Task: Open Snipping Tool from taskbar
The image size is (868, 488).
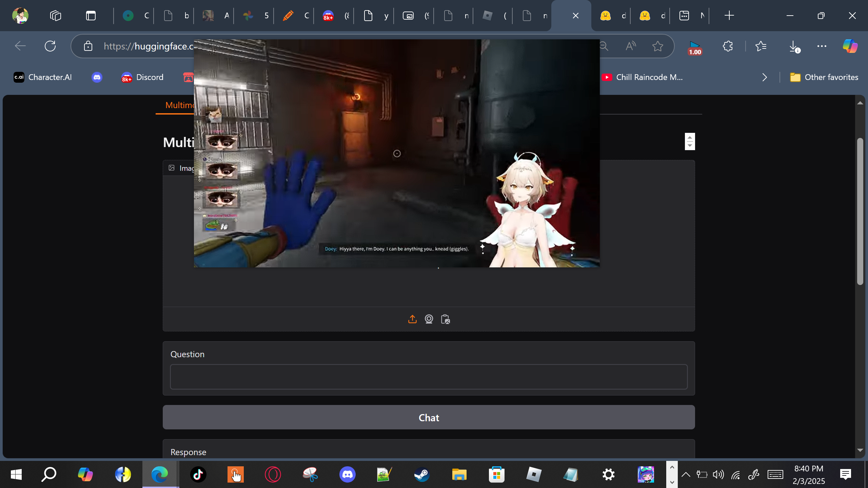Action: point(310,474)
